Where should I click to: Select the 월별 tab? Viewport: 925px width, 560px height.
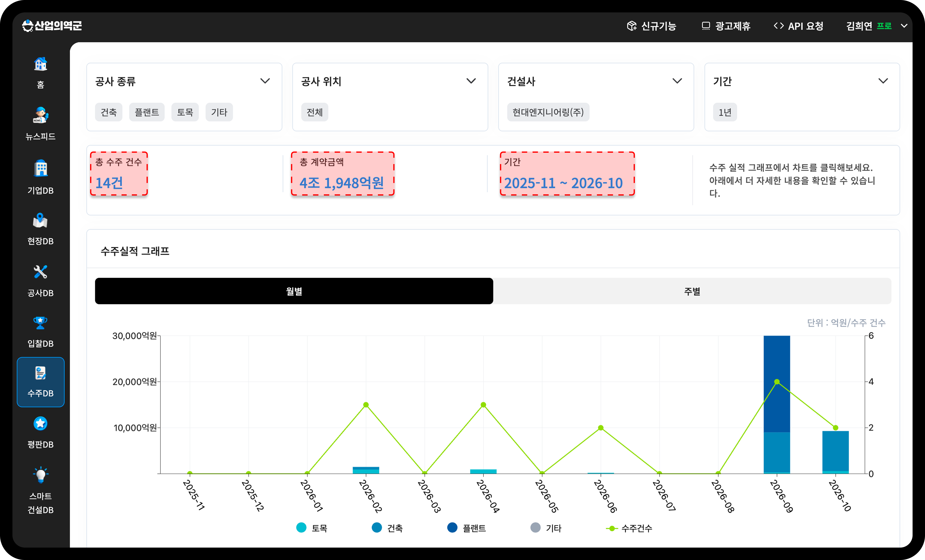(294, 291)
